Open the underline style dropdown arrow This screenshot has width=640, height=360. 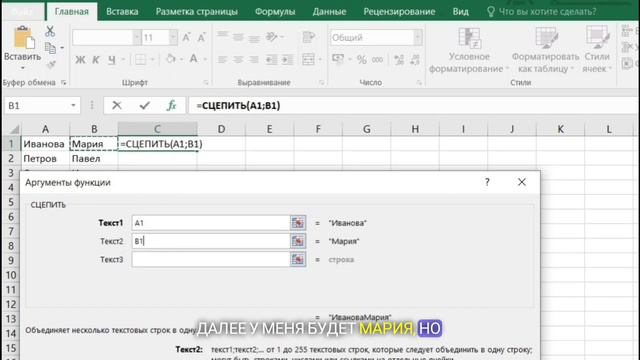pos(123,60)
